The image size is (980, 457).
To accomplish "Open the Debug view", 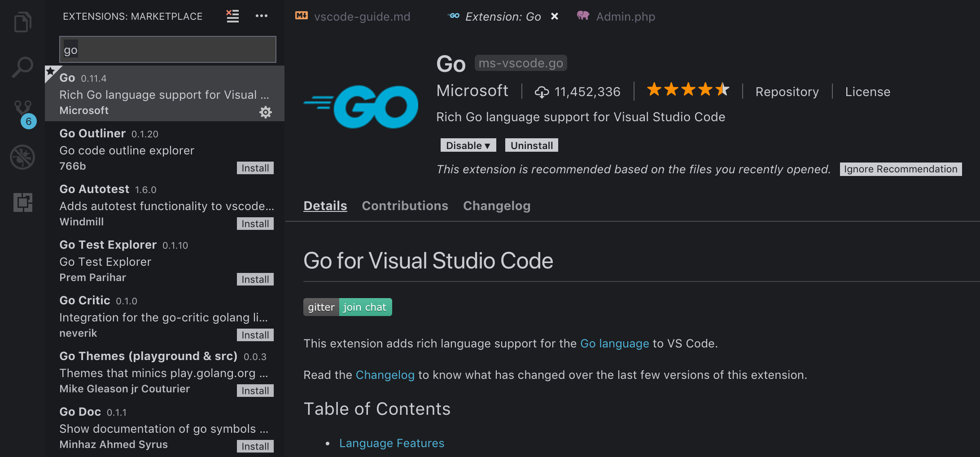I will pos(22,157).
